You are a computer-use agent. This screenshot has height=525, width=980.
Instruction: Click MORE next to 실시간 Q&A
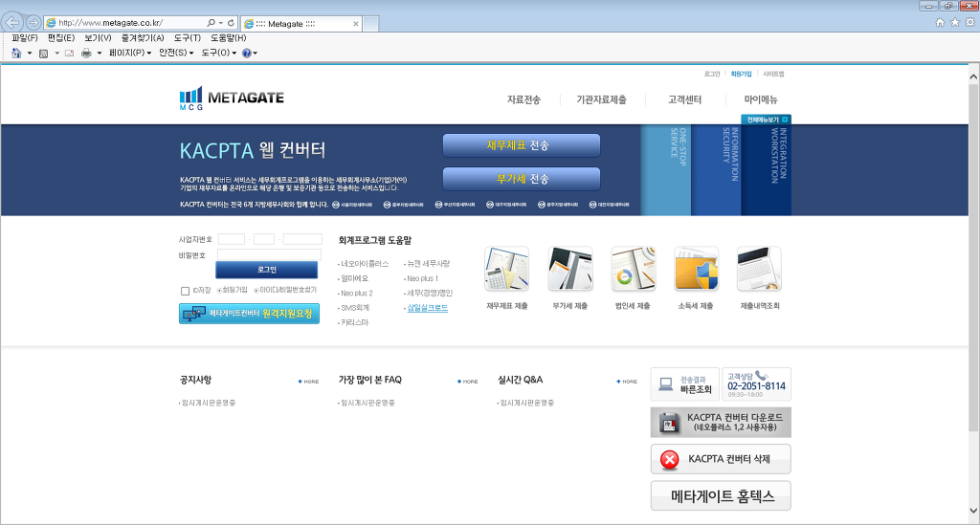point(627,382)
